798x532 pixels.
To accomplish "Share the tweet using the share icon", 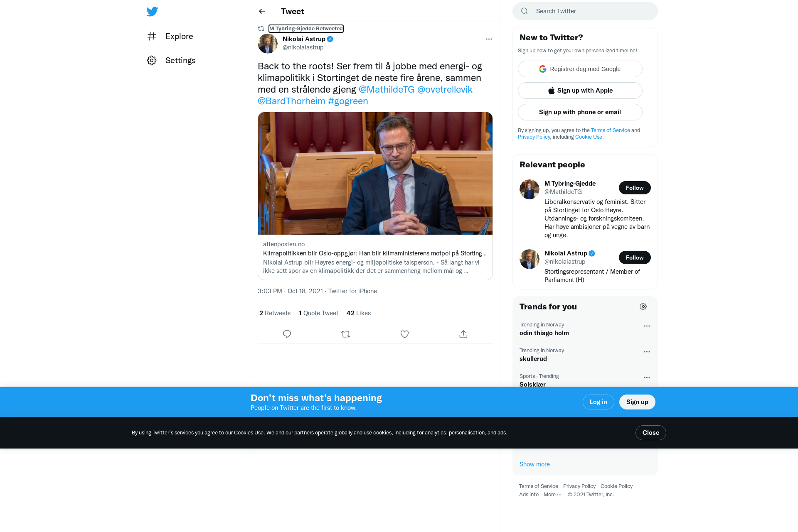I will (463, 334).
